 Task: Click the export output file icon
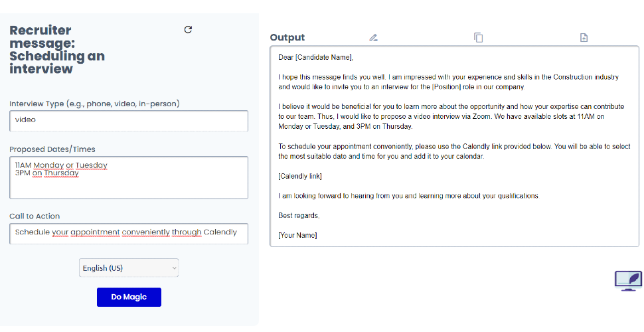[584, 38]
